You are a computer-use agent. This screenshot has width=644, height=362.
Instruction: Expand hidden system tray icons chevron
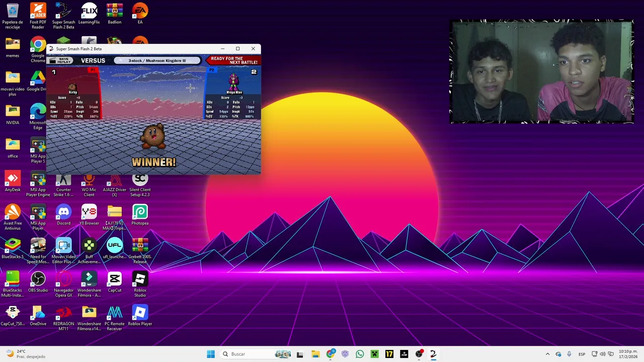pos(547,354)
